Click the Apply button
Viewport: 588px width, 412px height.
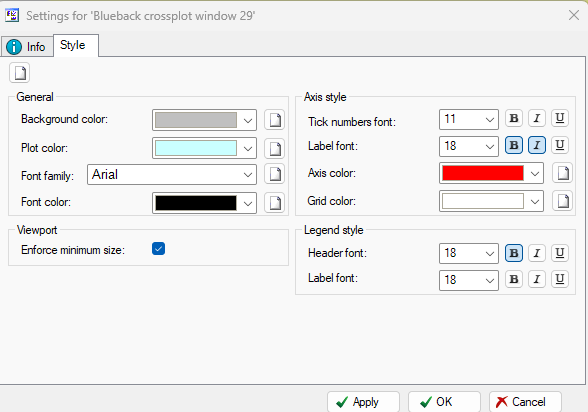pos(363,402)
